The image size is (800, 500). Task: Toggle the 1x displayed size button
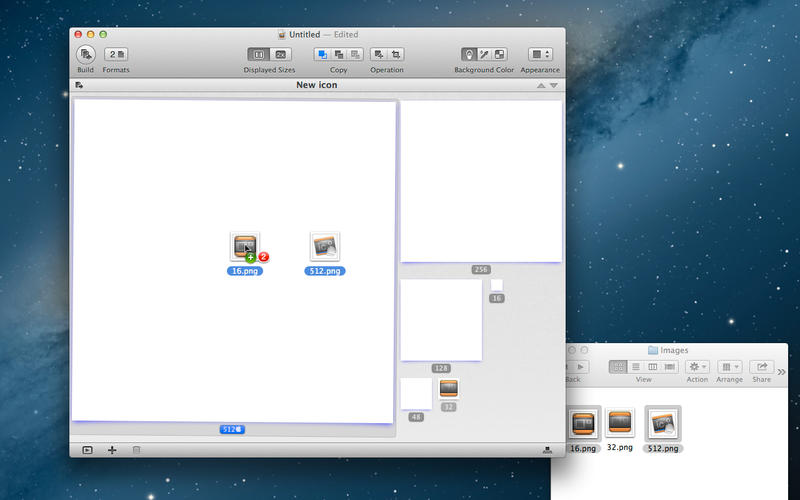(x=258, y=54)
